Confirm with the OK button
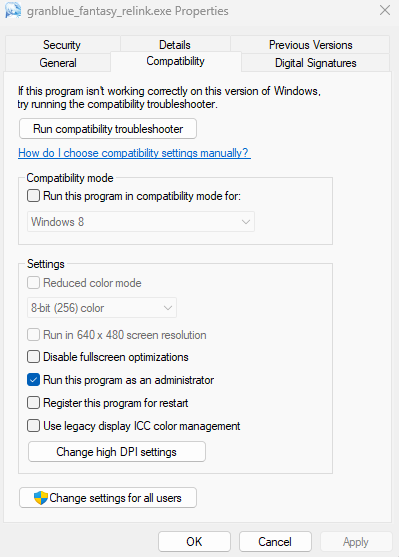 point(194,541)
